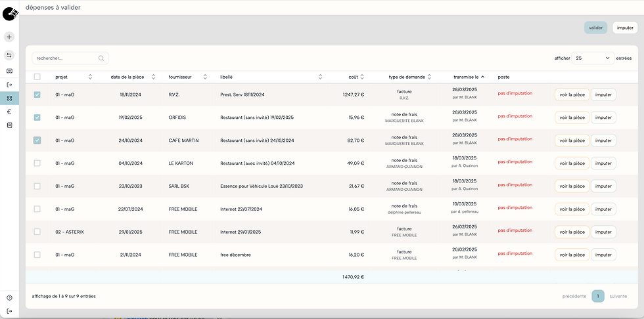
Task: Check the SARL BSK row checkbox
Action: pos(37,186)
